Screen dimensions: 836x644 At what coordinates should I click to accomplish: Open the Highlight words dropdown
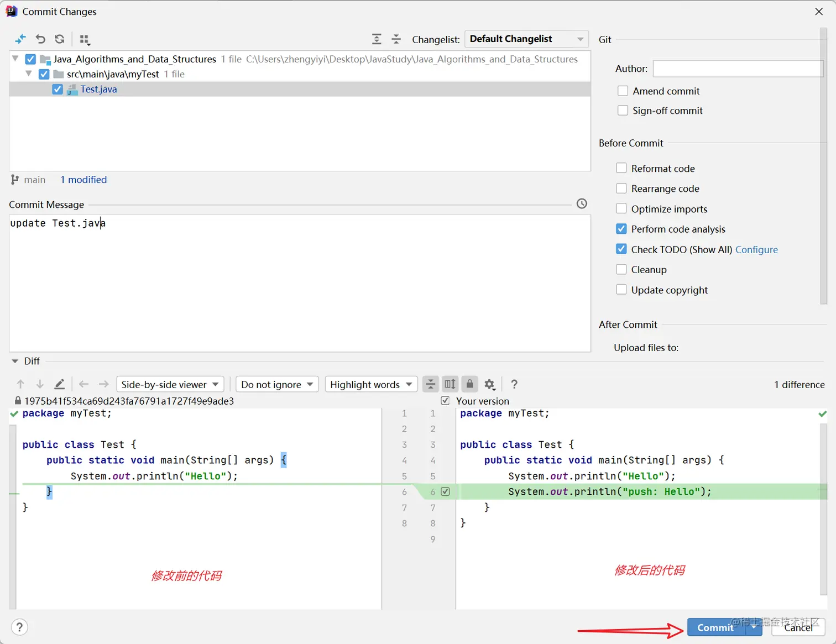[371, 384]
